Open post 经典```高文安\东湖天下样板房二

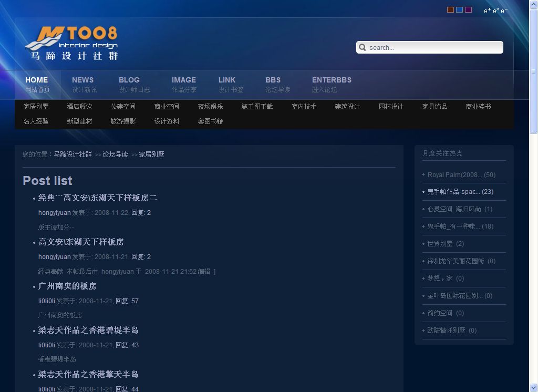click(98, 198)
